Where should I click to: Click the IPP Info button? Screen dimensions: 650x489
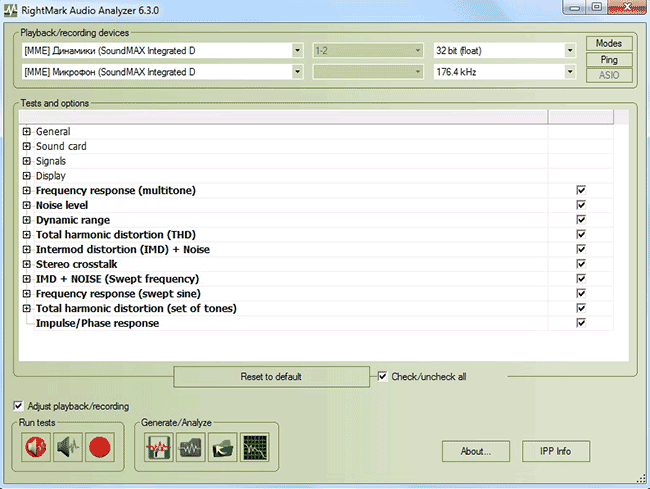555,451
